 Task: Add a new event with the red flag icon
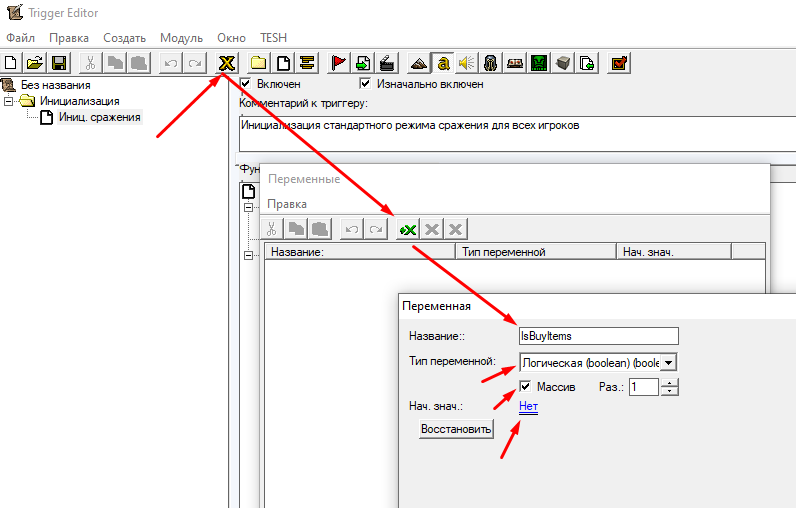coord(338,63)
